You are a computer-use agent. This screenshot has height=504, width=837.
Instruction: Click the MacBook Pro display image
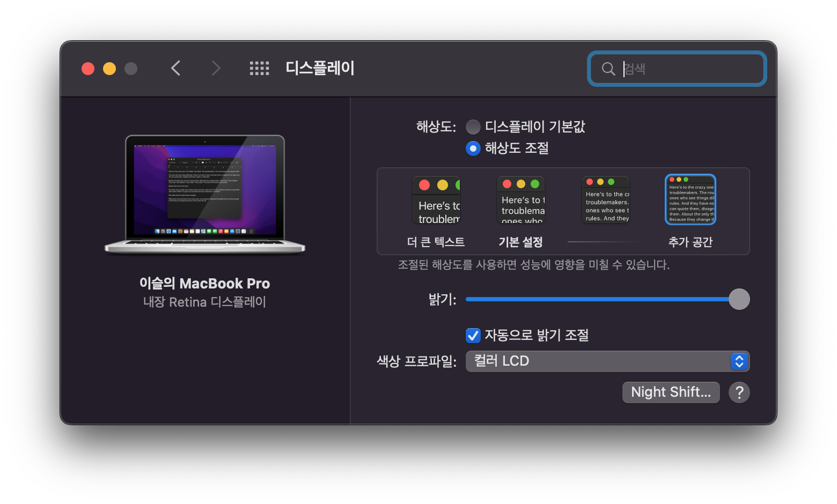tap(205, 194)
